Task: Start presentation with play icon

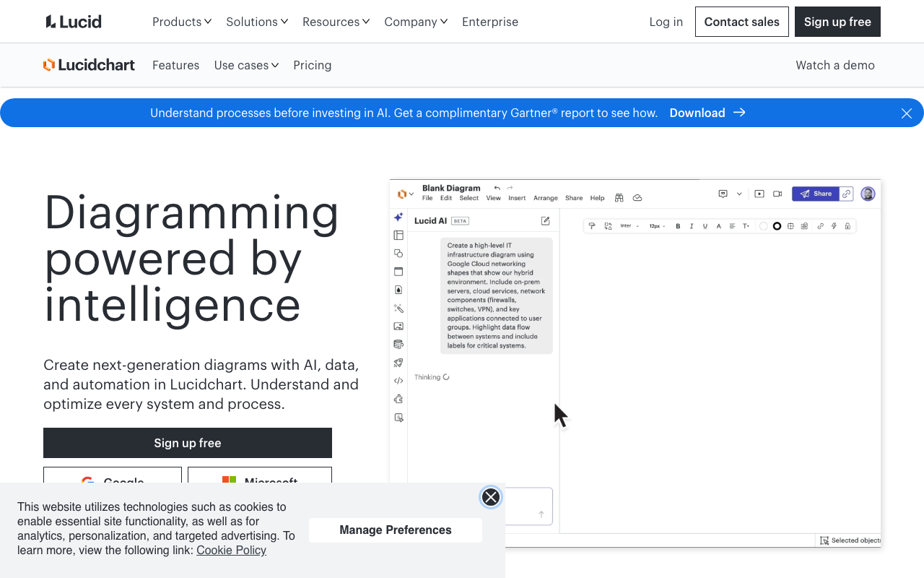Action: 759,194
